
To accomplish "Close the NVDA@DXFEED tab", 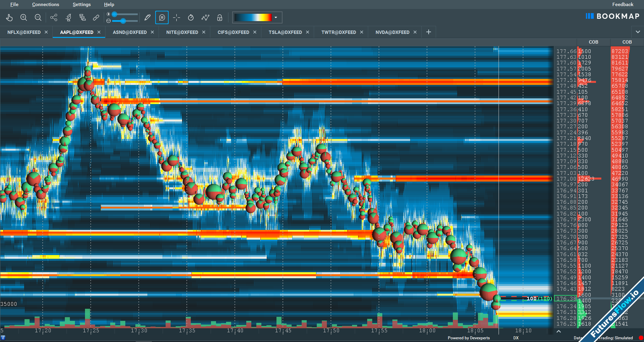I will coord(415,32).
